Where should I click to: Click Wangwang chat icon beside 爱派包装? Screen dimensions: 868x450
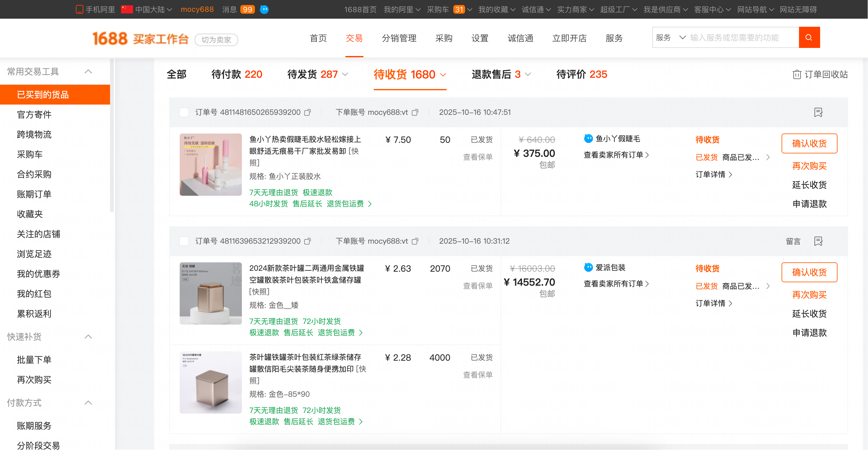point(588,268)
